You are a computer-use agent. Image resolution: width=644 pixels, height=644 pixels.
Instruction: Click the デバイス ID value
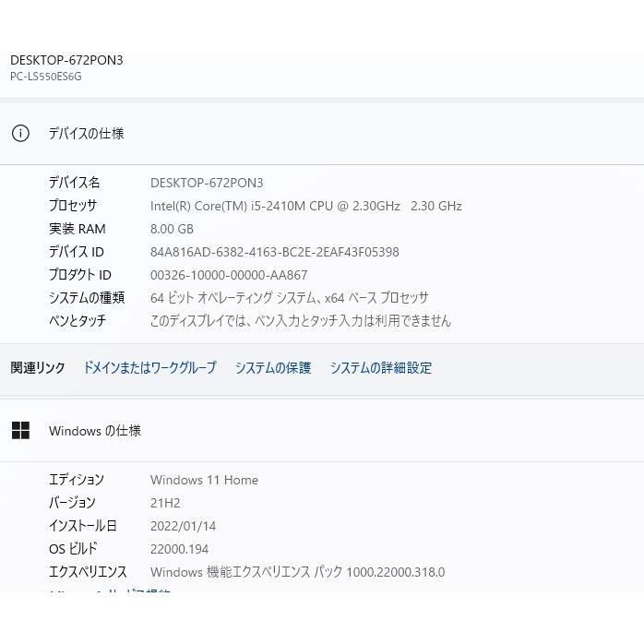coord(274,252)
